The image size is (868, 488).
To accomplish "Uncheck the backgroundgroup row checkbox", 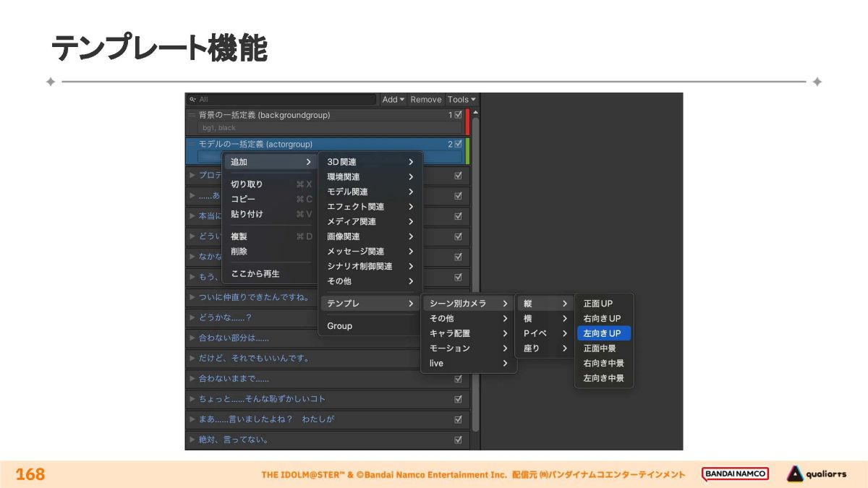I will coord(458,115).
